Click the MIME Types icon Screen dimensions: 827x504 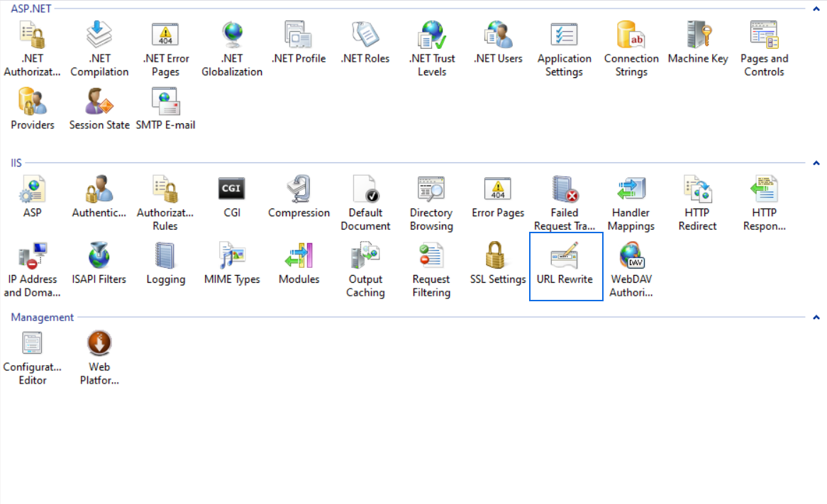point(232,256)
